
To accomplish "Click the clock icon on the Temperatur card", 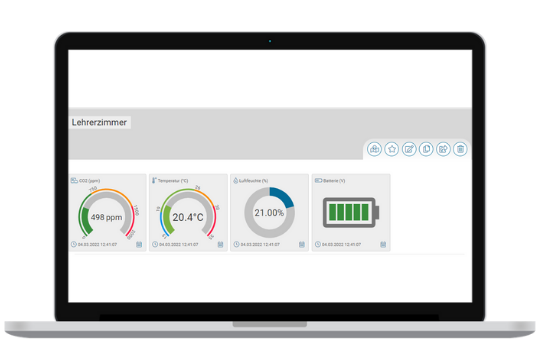I will click(155, 244).
